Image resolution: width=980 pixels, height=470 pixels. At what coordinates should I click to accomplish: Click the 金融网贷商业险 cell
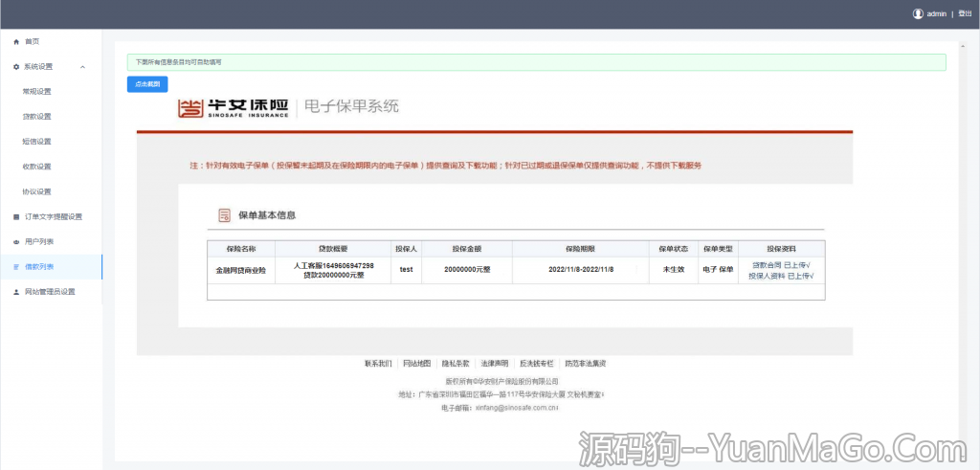click(x=241, y=270)
